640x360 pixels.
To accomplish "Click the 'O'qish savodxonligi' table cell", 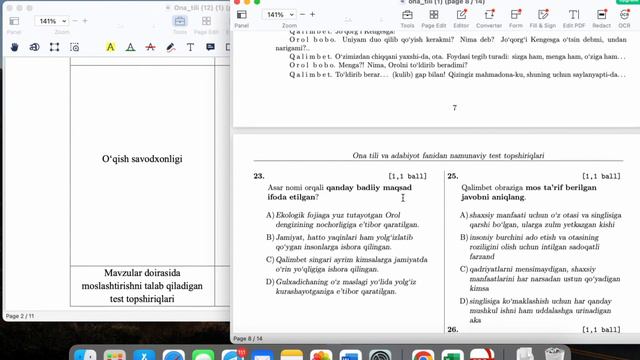I will point(142,165).
